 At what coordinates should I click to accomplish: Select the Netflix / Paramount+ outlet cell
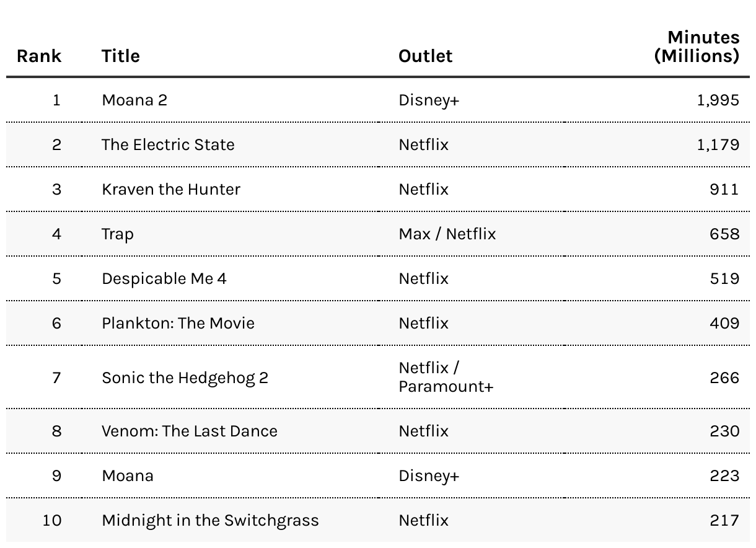coord(446,377)
